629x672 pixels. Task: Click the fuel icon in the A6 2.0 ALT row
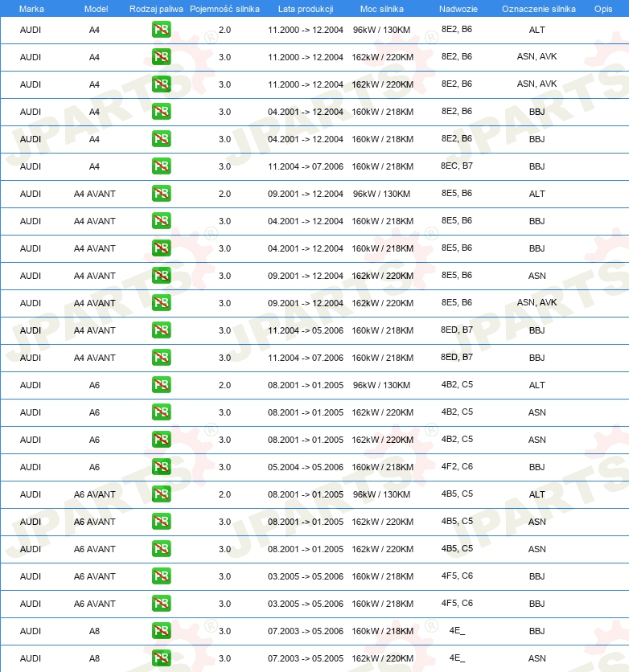161,385
